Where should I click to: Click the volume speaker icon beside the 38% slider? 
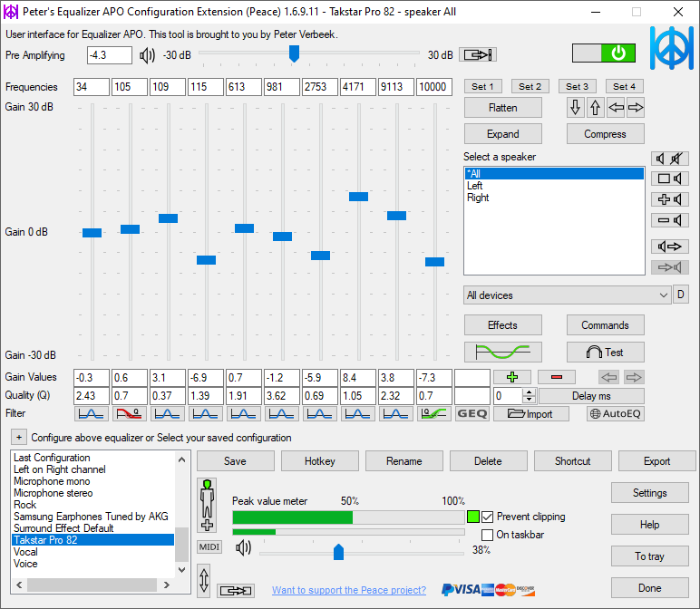[243, 548]
